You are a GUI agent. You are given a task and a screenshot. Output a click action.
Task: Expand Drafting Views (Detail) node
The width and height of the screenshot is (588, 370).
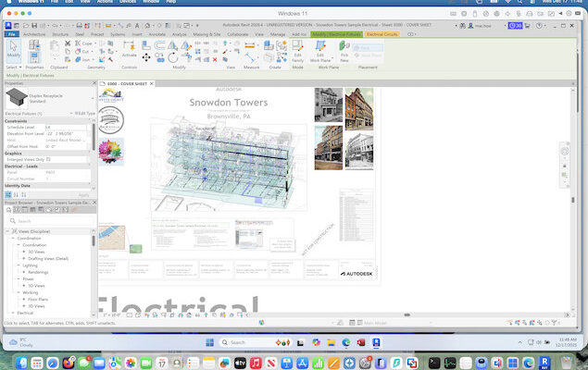tap(24, 258)
